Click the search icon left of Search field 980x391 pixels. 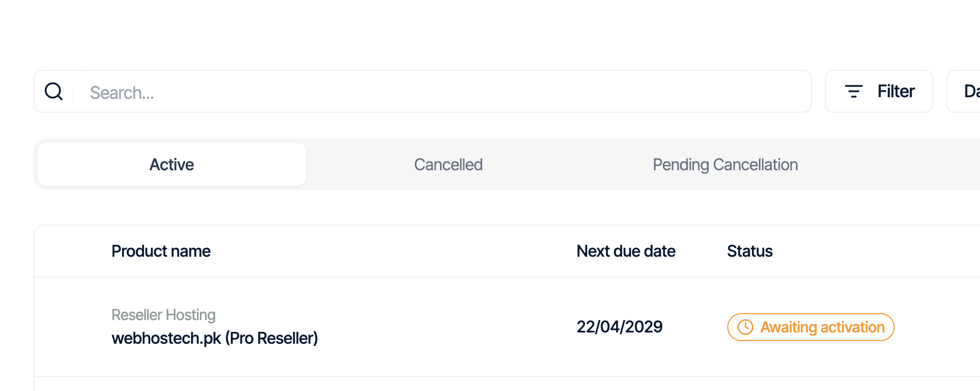[54, 91]
